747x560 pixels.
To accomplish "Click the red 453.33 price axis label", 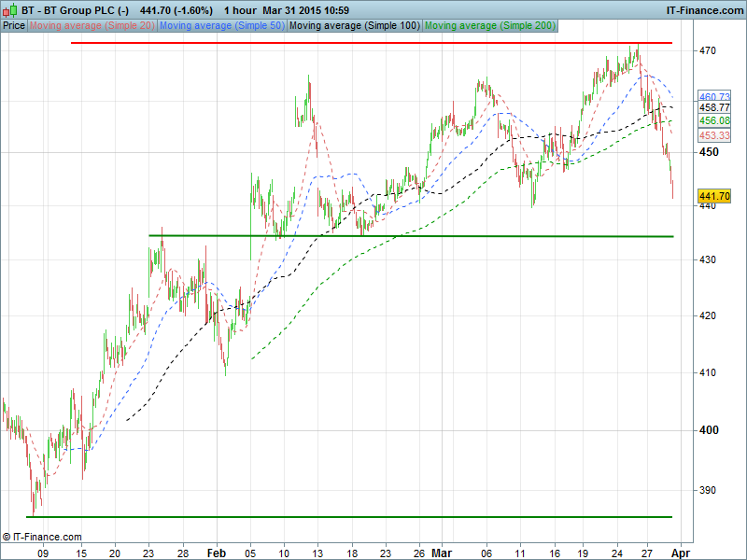I will click(x=714, y=135).
